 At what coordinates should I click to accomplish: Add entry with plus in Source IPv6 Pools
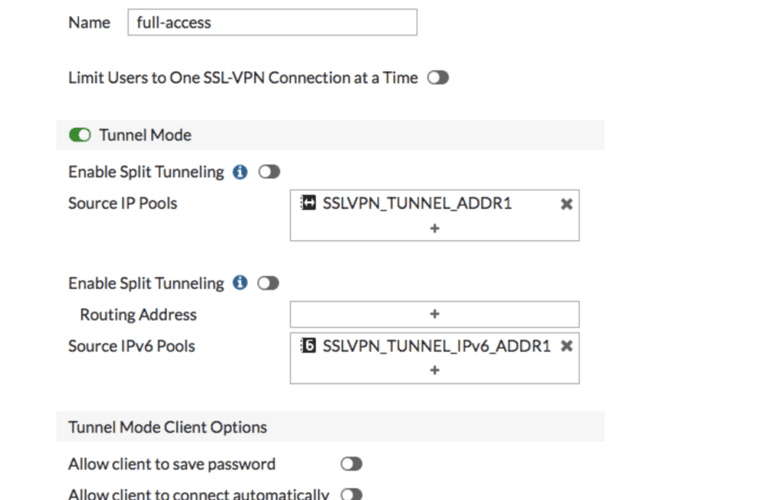(434, 370)
